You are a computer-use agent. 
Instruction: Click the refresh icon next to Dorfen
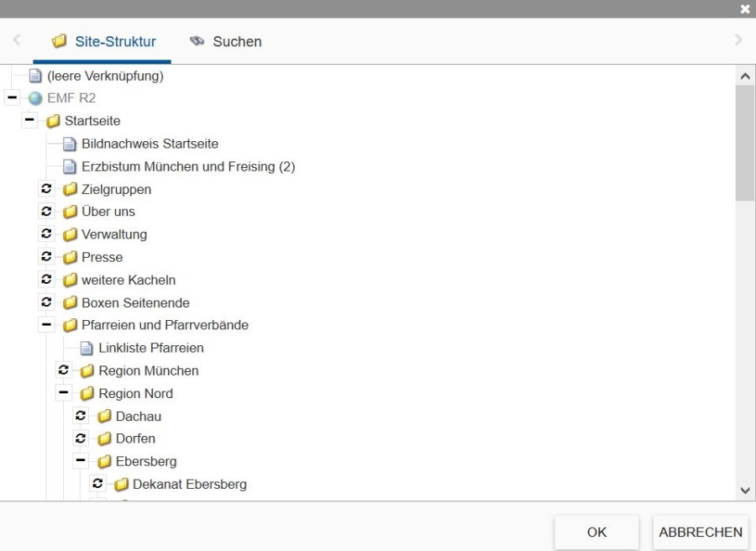point(81,438)
